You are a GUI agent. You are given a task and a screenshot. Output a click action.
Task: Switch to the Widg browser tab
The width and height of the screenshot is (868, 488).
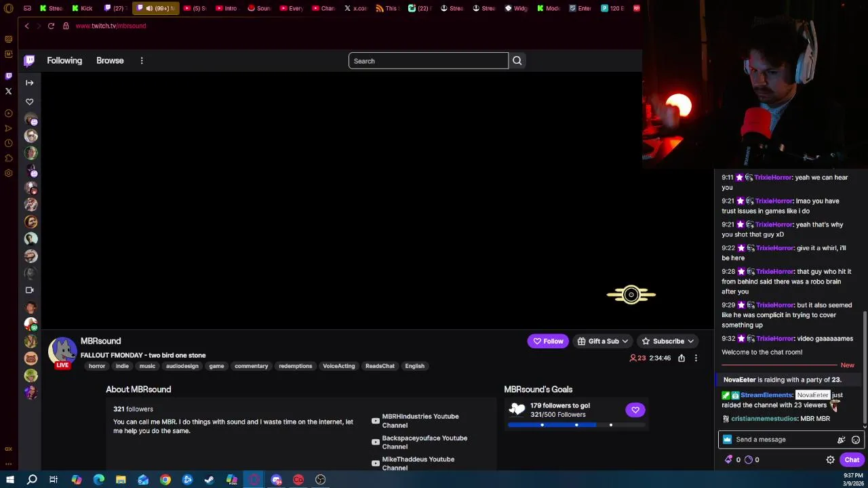pyautogui.click(x=516, y=8)
